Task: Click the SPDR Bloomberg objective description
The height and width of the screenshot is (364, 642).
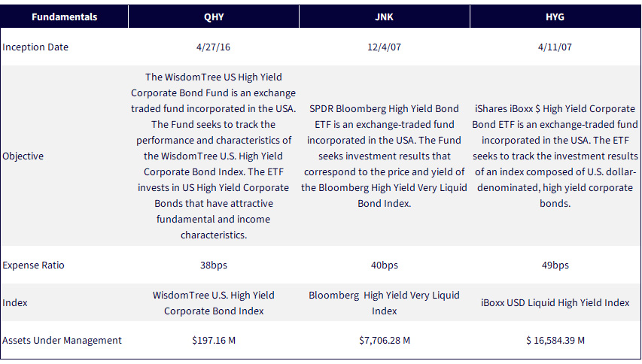Action: pos(384,156)
